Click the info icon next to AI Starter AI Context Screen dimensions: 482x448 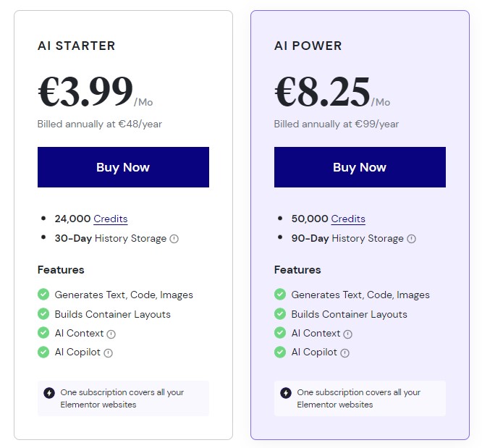click(x=111, y=334)
